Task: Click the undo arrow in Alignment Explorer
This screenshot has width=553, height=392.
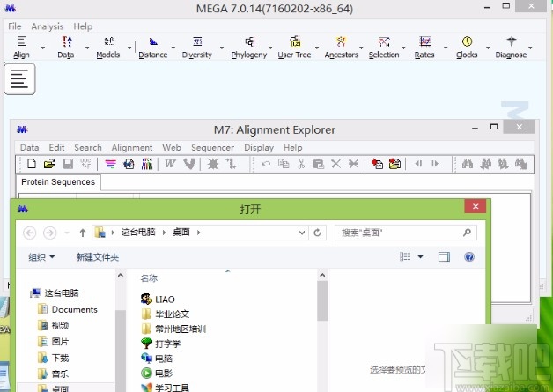Action: (266, 164)
